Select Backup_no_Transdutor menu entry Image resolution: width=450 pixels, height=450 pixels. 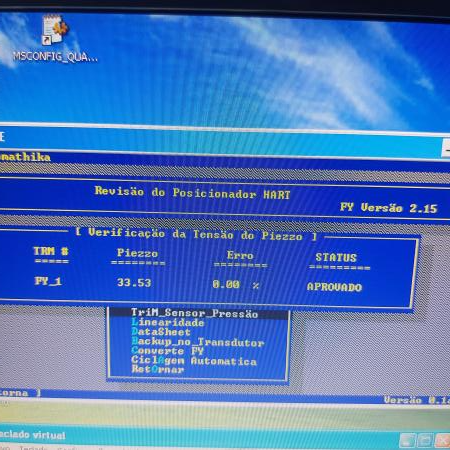click(198, 342)
